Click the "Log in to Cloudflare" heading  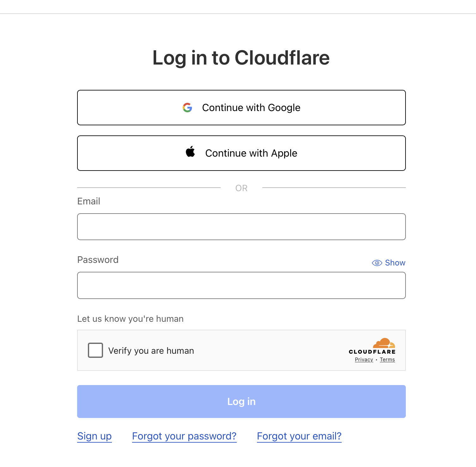241,58
